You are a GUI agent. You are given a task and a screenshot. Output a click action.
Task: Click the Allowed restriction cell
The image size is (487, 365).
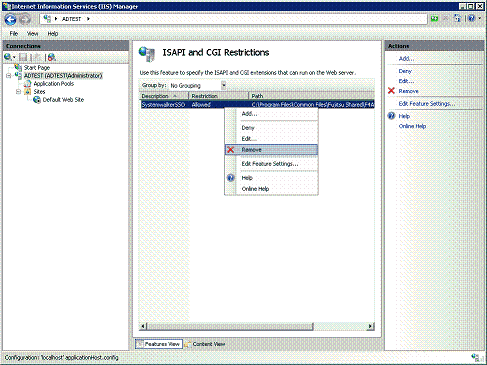click(201, 105)
